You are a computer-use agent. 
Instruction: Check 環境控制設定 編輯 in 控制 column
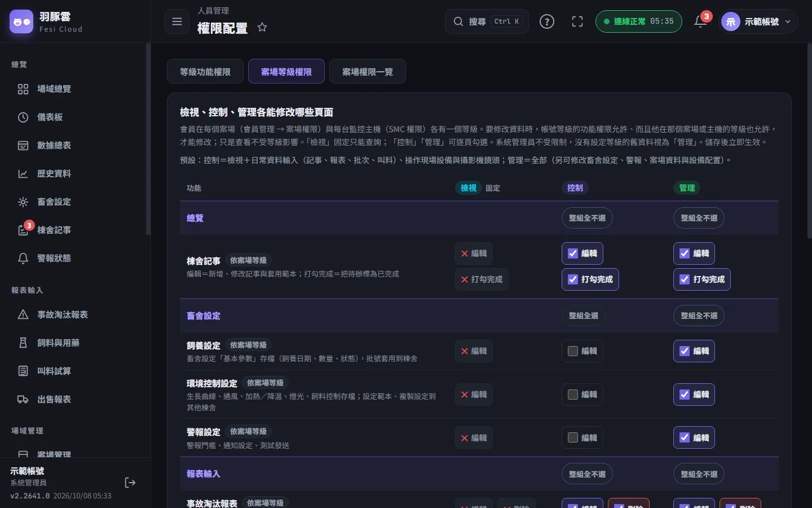(582, 395)
